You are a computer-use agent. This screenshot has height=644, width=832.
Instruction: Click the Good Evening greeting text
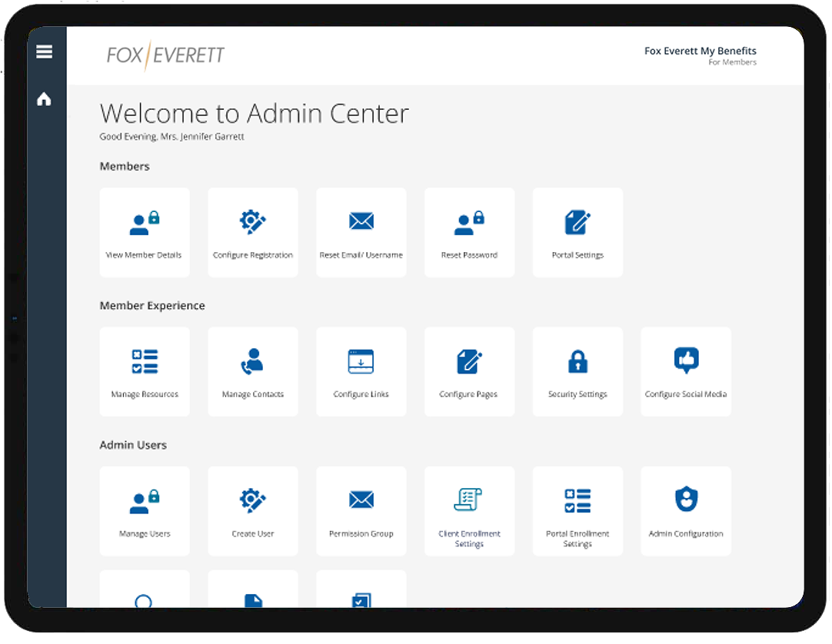pyautogui.click(x=171, y=137)
